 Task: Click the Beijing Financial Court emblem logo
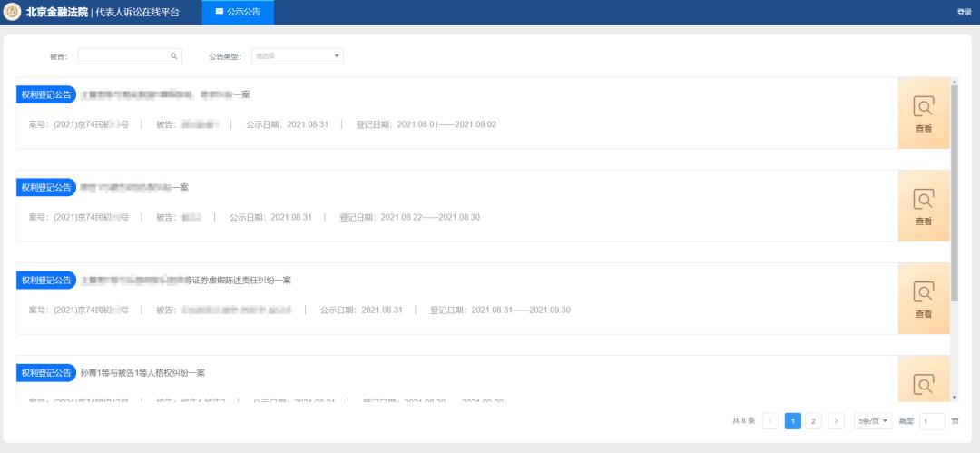tap(13, 12)
